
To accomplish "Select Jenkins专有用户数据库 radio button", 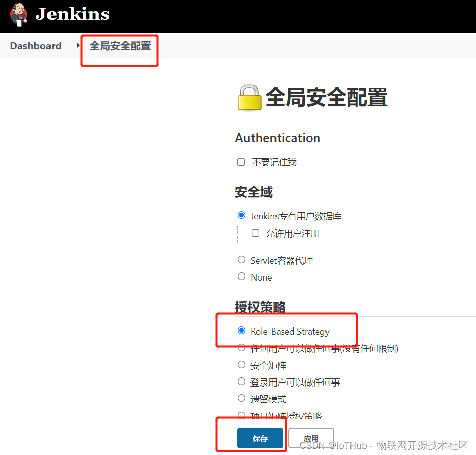I will tap(242, 215).
